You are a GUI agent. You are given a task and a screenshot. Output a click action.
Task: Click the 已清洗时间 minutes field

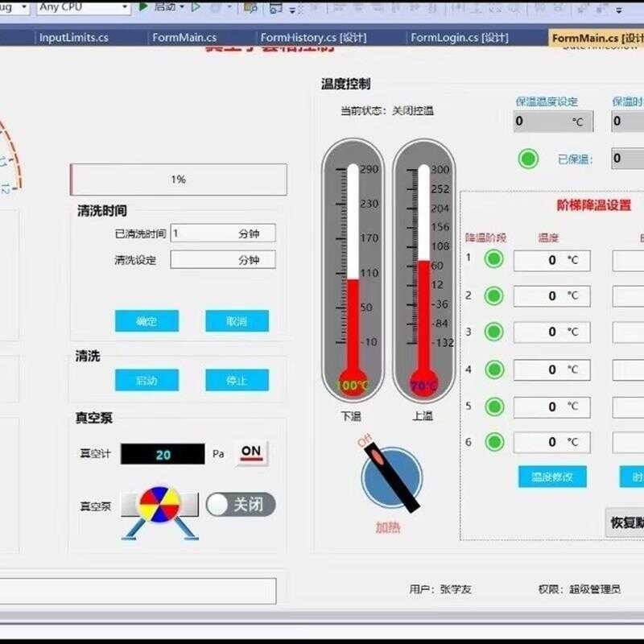[x=223, y=233]
